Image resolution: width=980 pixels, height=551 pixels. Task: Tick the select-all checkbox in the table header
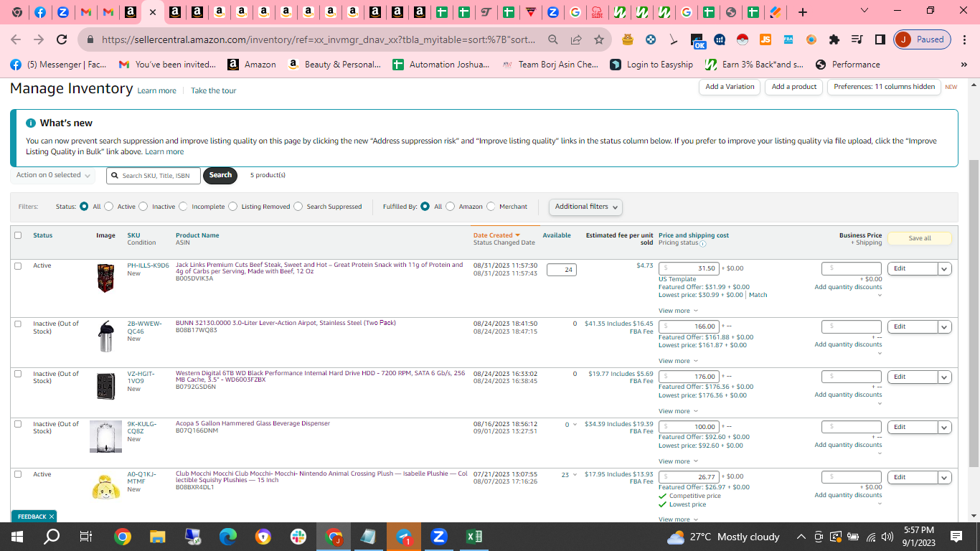coord(18,235)
